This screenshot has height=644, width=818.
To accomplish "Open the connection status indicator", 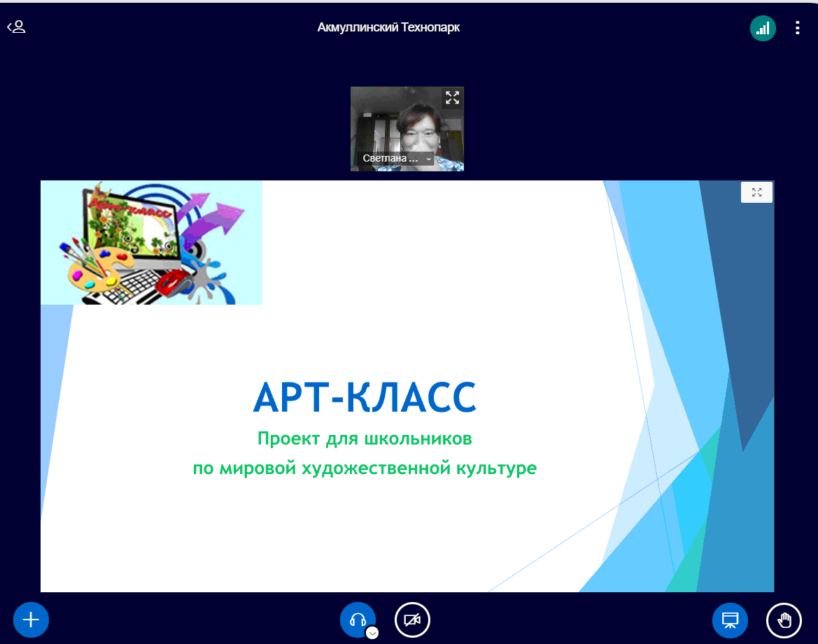I will [x=763, y=28].
